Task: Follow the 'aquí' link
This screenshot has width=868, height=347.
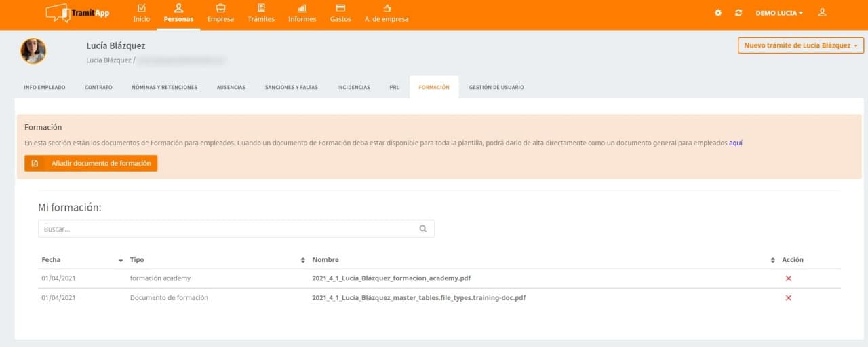Action: (736, 143)
